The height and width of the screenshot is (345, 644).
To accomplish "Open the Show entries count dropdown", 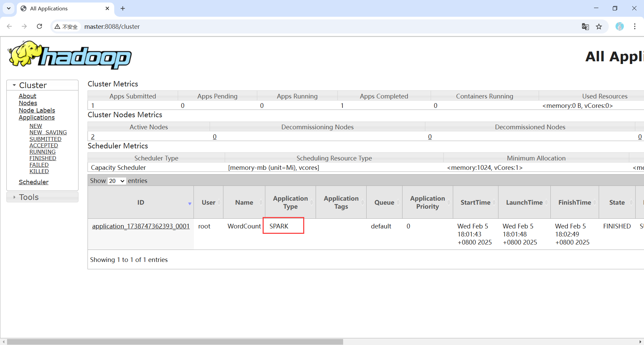I will click(x=116, y=181).
